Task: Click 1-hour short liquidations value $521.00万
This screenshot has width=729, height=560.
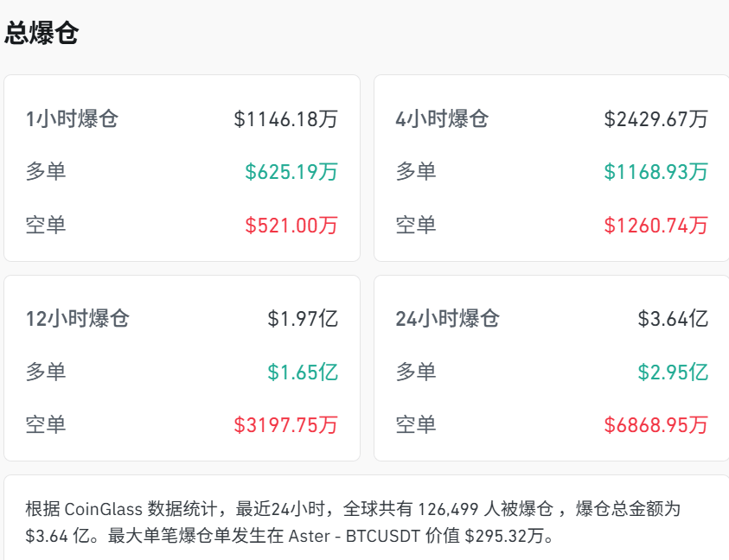Action: [x=291, y=226]
